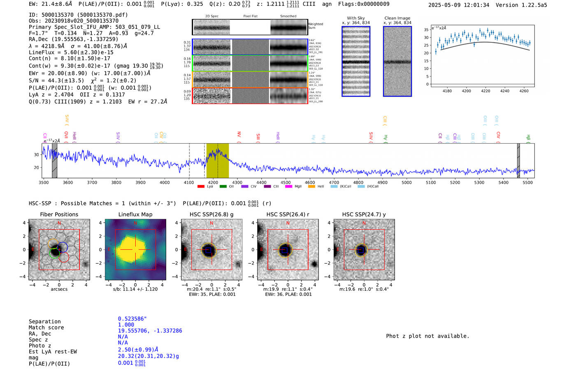This screenshot has height=392, width=576.
Task: Open the HSC SSP(24.7) y image
Action: 364,250
